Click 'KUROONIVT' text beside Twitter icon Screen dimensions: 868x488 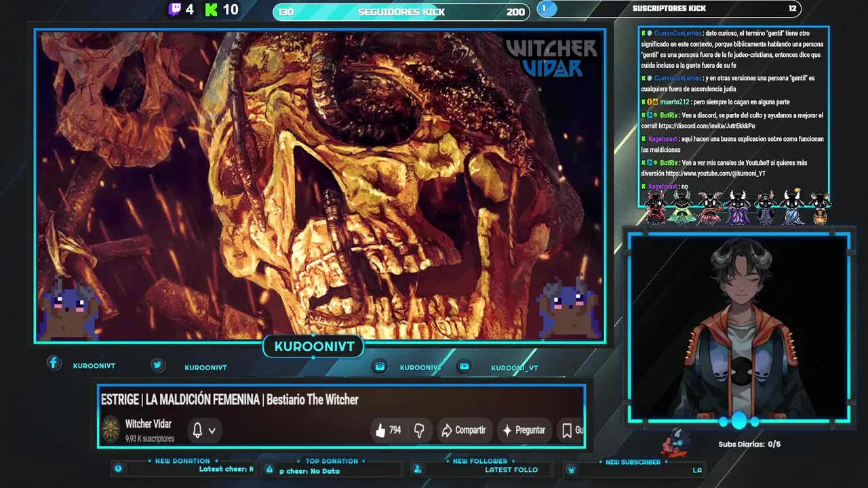click(205, 367)
